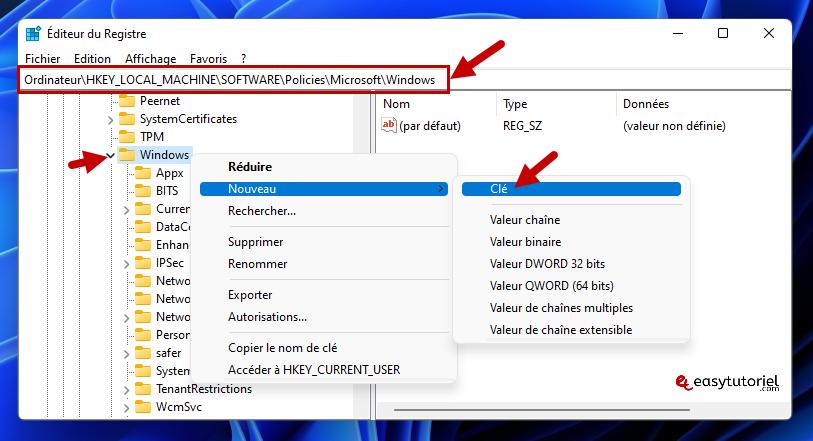The height and width of the screenshot is (441, 813).
Task: Expand the Curren... subkey arrow
Action: click(127, 210)
